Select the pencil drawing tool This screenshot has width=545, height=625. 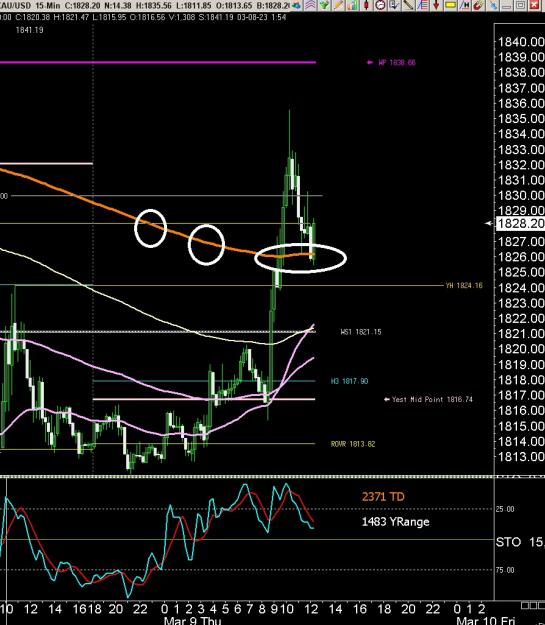tap(338, 5)
